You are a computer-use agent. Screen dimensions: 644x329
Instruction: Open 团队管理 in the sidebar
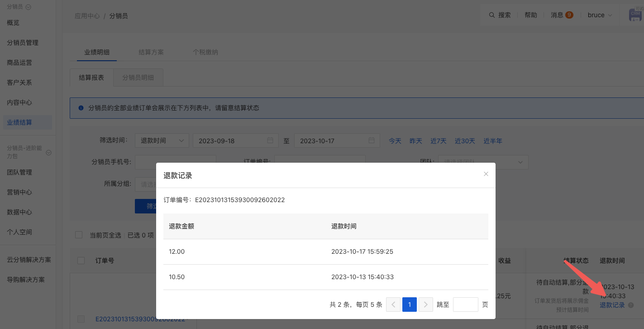[19, 172]
